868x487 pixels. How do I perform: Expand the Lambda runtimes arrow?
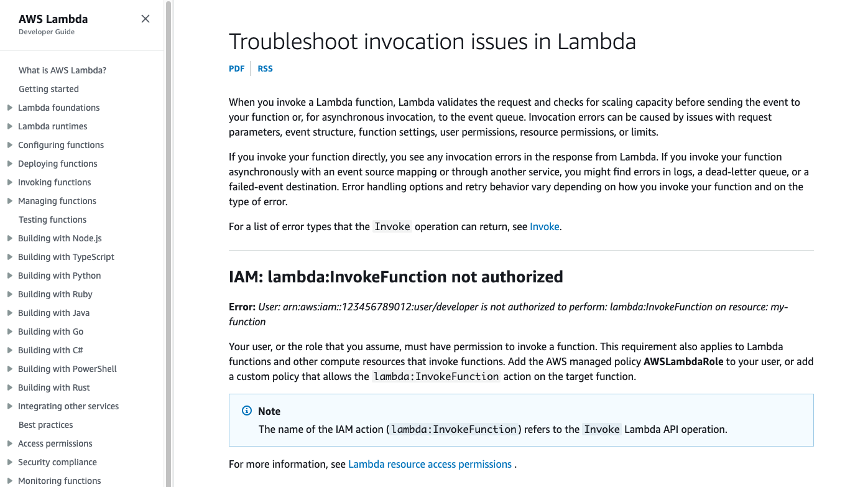pos(10,126)
